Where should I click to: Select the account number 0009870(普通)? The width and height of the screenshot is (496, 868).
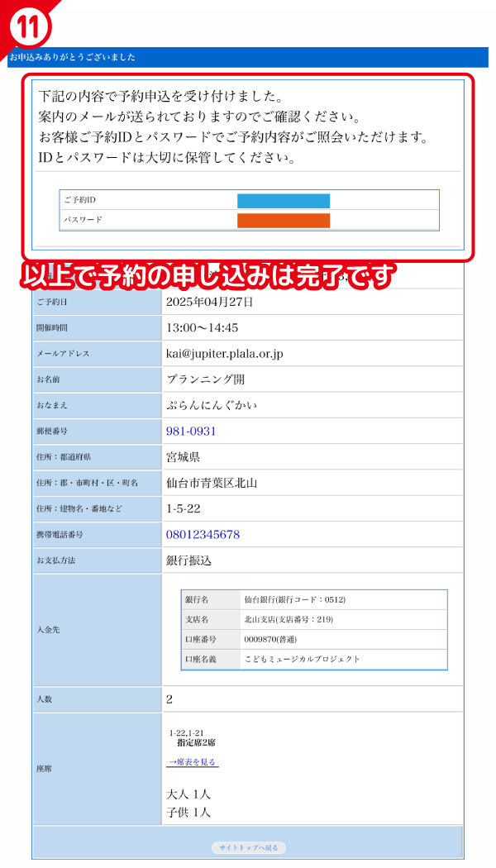pos(269,639)
